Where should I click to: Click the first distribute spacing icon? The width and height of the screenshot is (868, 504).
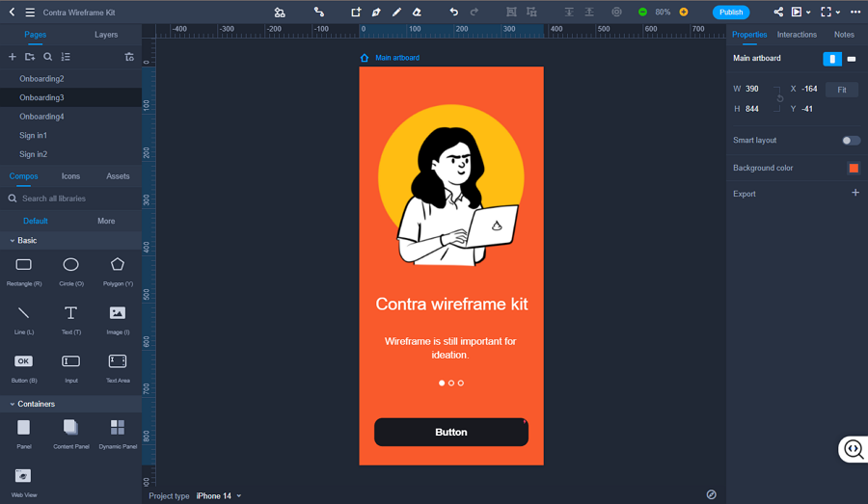pyautogui.click(x=568, y=12)
